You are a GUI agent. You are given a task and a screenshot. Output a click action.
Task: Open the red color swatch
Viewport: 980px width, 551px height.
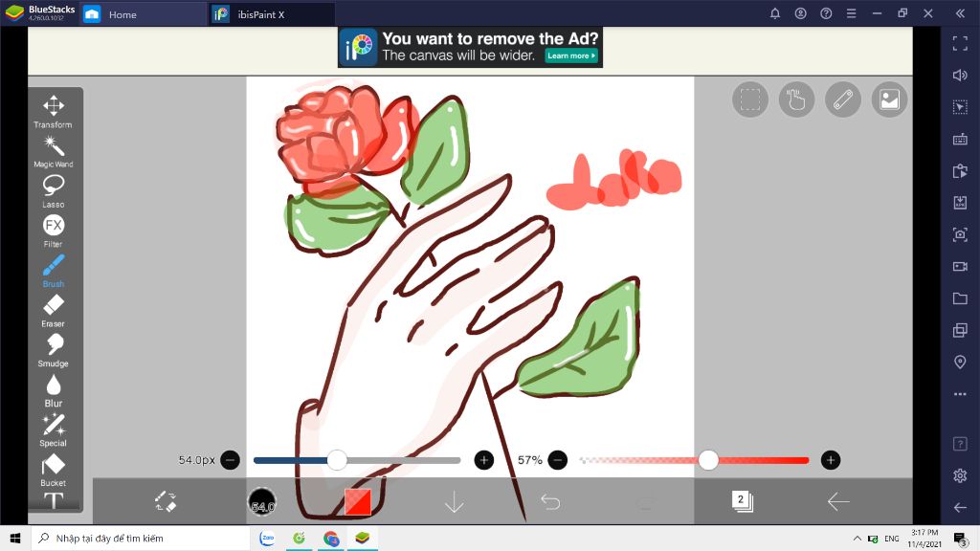point(358,501)
